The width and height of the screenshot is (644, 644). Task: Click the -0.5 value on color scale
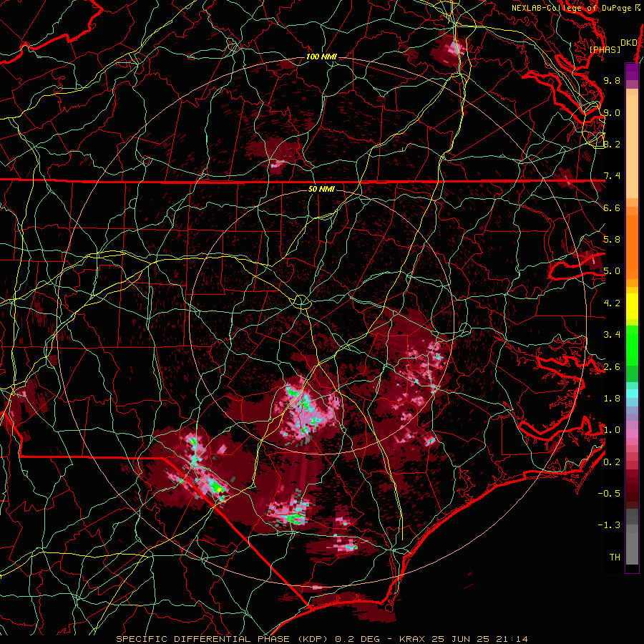click(609, 494)
